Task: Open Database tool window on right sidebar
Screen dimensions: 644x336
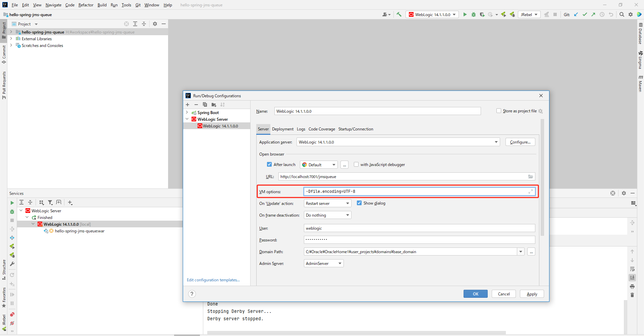Action: 641,34
